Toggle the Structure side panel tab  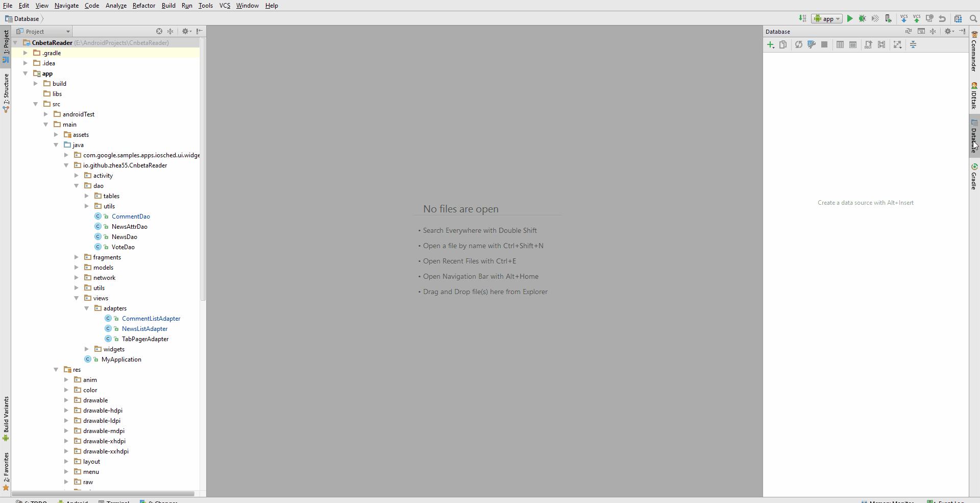tap(6, 93)
